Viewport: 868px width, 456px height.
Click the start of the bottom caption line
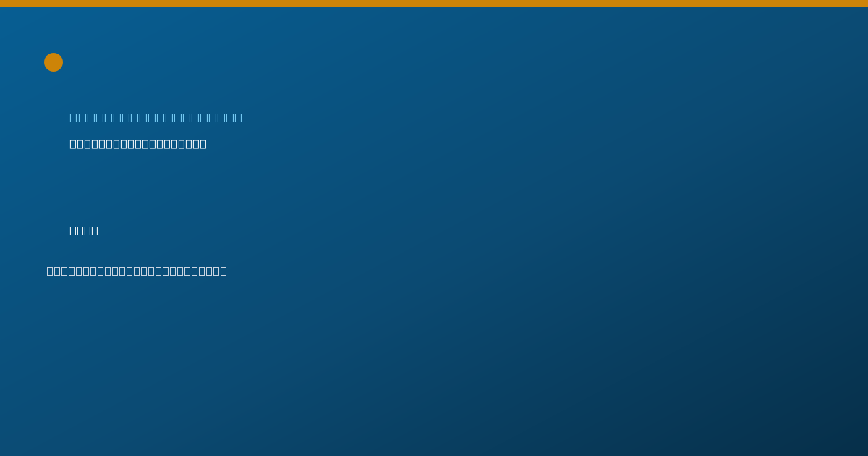pos(50,271)
